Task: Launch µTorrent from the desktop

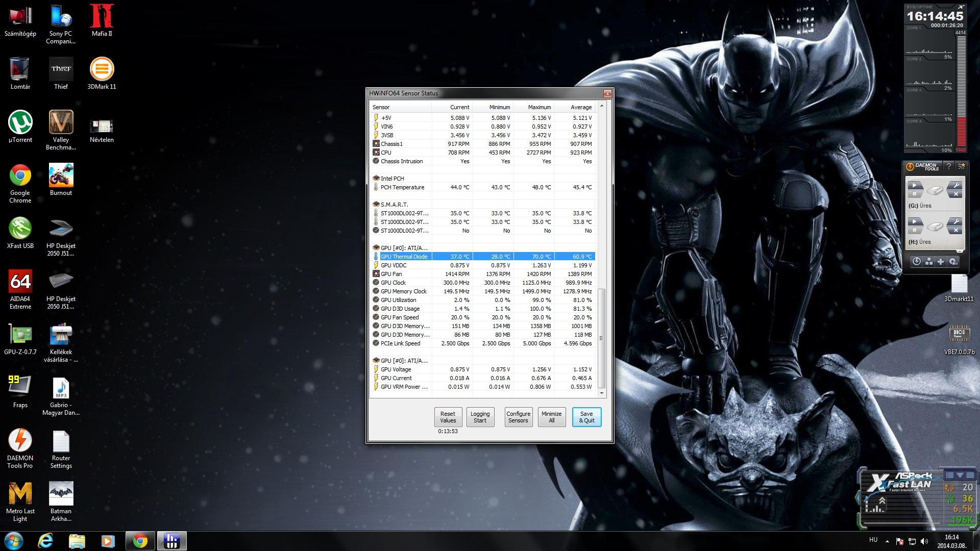Action: (x=20, y=127)
